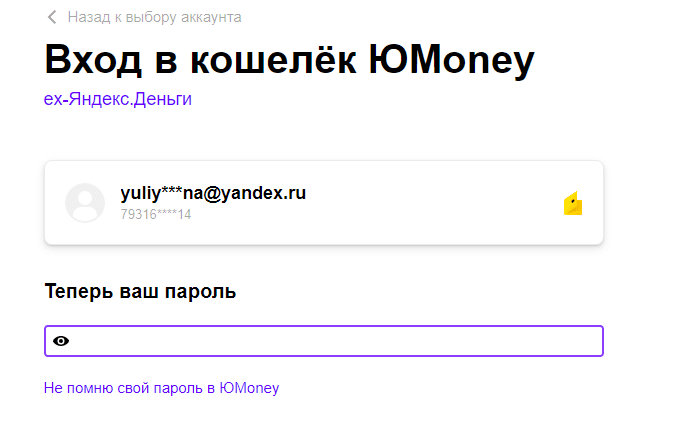The height and width of the screenshot is (435, 690).
Task: Click the word 'ЮMoney' in the main heading
Action: pyautogui.click(x=452, y=60)
